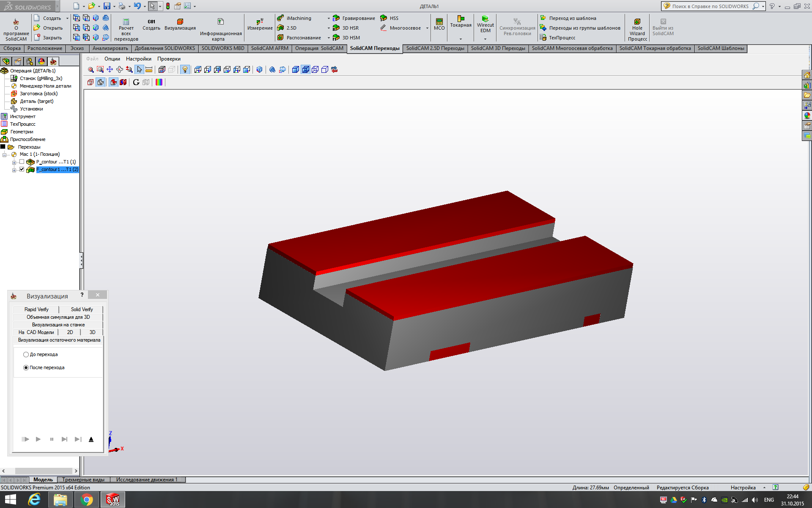The image size is (812, 508).
Task: Open the Настройки menu
Action: click(138, 59)
